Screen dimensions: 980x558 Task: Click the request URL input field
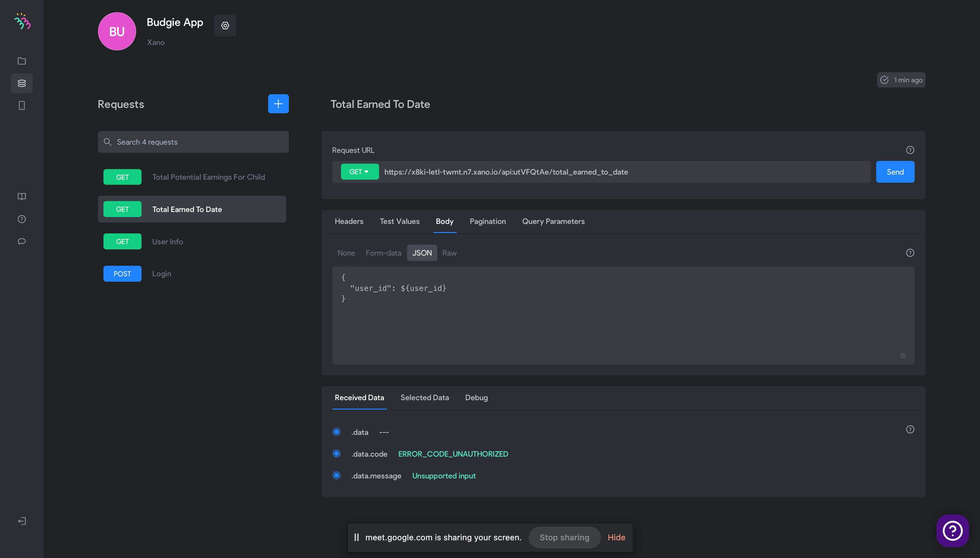(x=625, y=172)
